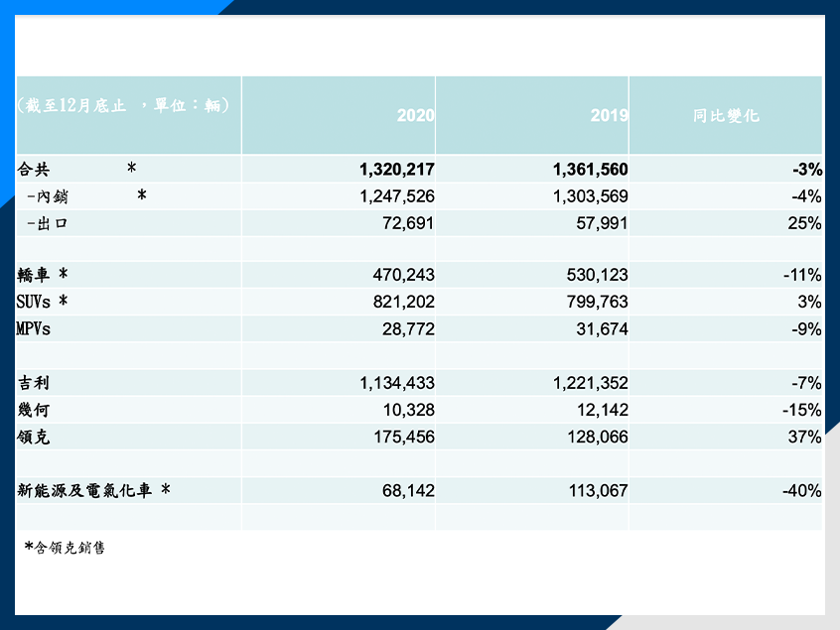Viewport: 840px width, 630px height.
Task: Select SUV value 799,763
Action: coord(598,302)
